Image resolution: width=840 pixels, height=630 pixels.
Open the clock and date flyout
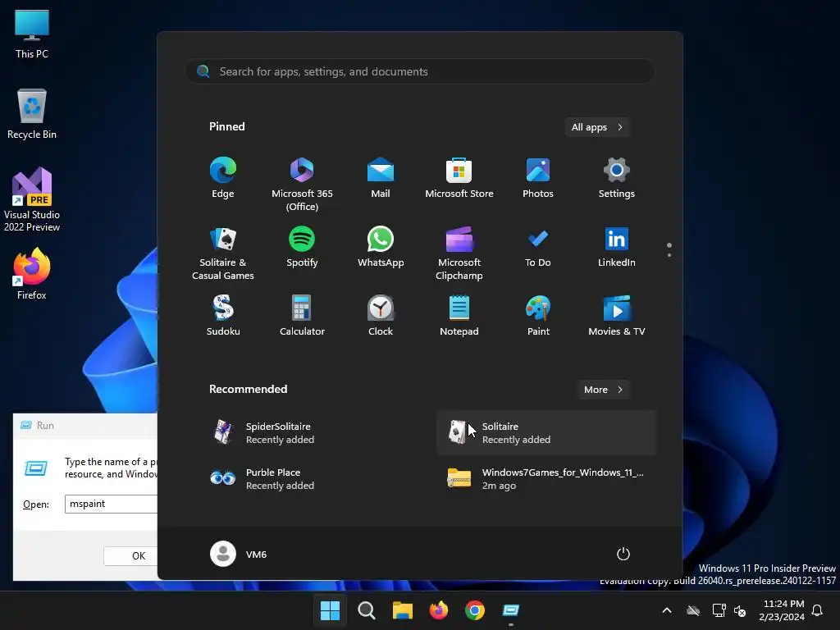pyautogui.click(x=782, y=610)
